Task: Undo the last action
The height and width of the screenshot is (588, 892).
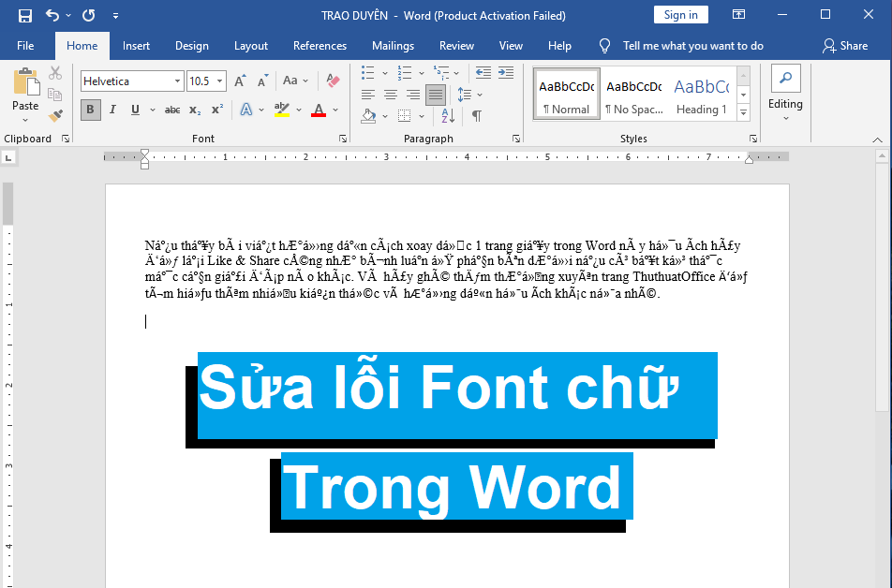Action: (52, 15)
